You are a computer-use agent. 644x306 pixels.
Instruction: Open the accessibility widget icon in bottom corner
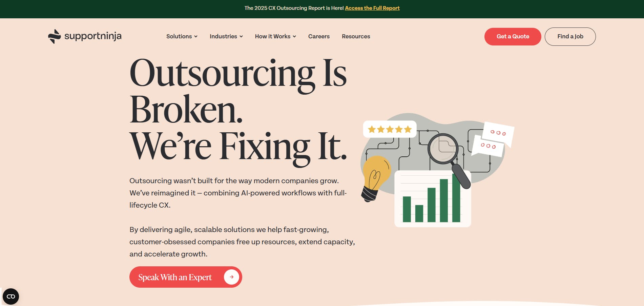coord(11,297)
